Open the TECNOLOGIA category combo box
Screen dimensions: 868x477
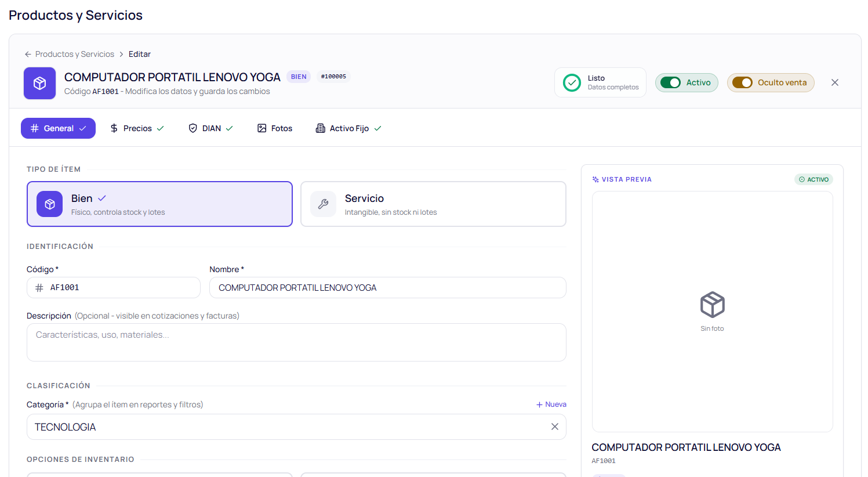[296, 427]
